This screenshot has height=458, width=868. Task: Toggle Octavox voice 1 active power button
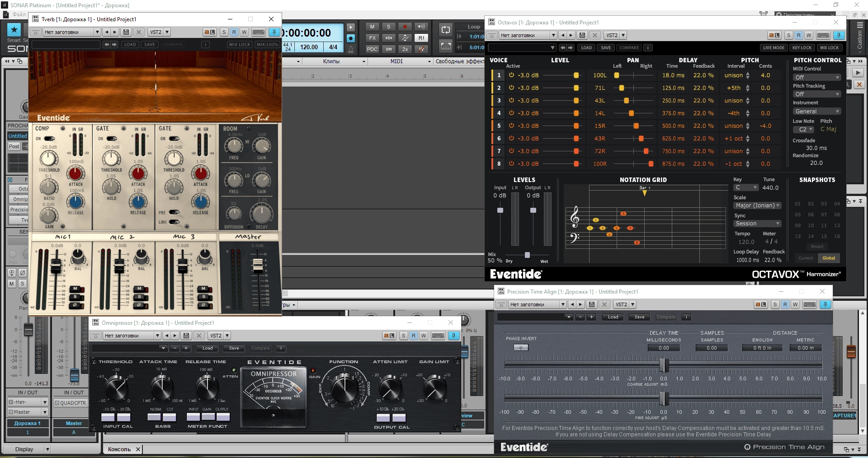(x=511, y=75)
